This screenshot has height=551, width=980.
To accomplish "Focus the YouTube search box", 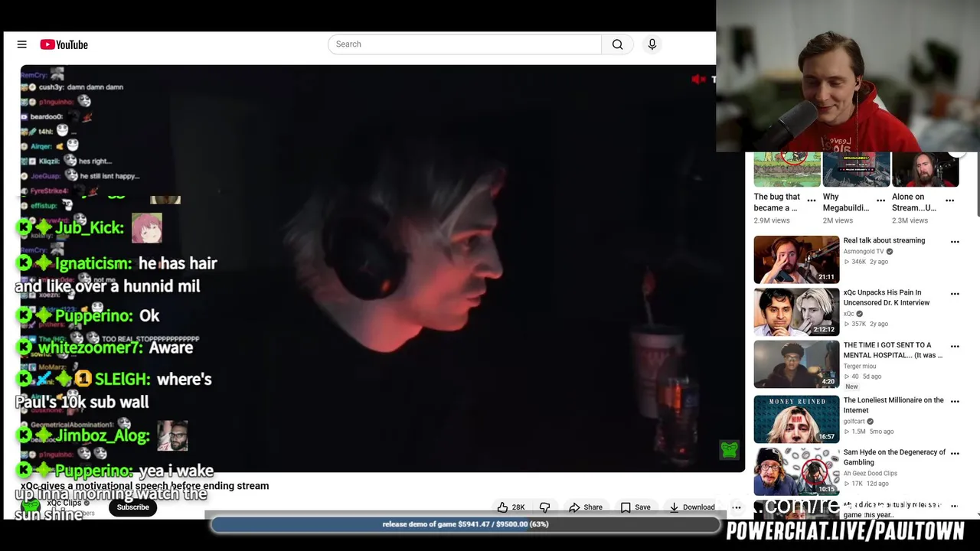I will 465,44.
